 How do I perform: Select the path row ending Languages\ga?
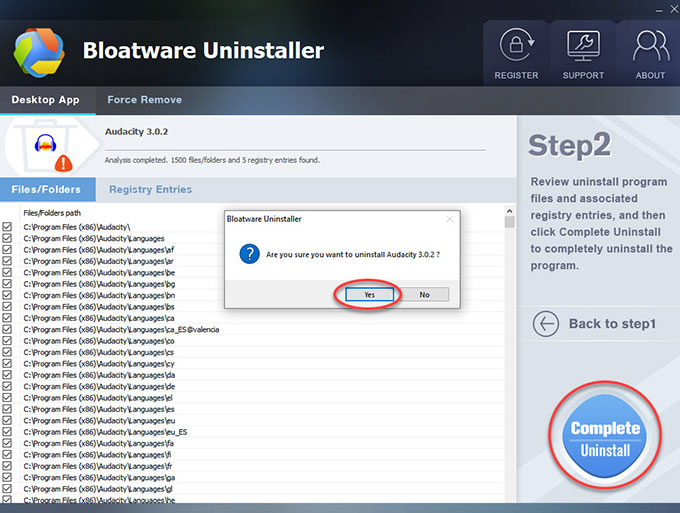coord(99,477)
